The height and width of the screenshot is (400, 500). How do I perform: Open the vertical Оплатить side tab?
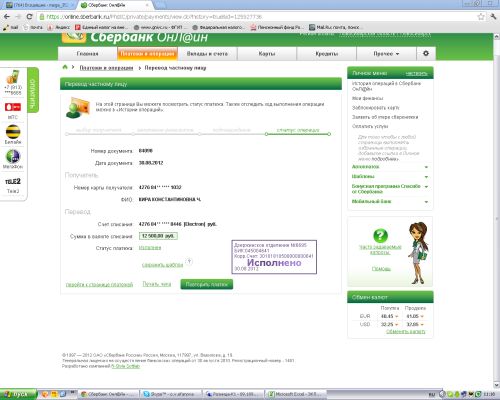pyautogui.click(x=33, y=90)
